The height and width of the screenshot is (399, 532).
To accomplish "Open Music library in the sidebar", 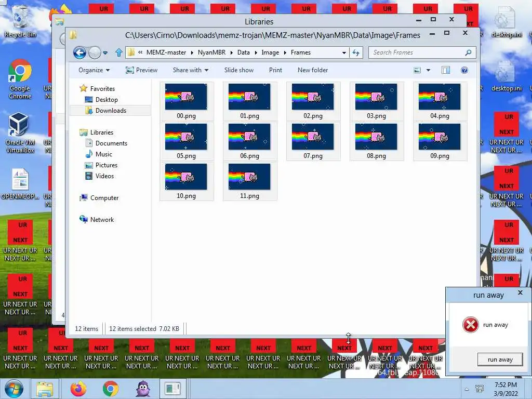I will click(98, 154).
